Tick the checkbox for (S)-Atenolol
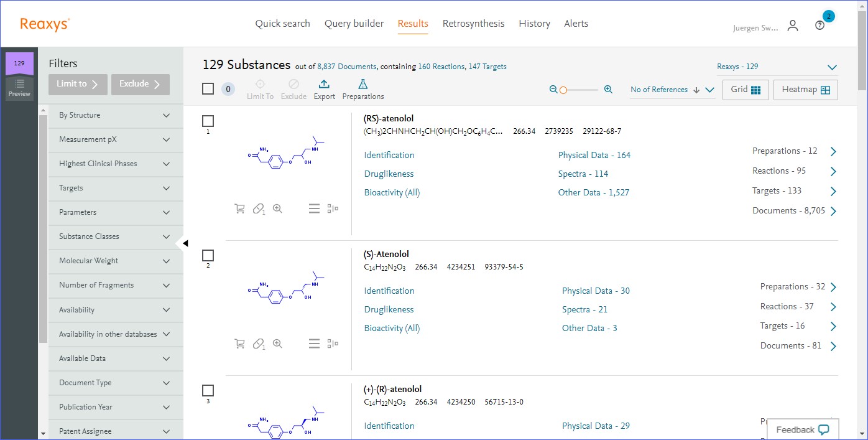This screenshot has width=868, height=440. (208, 255)
